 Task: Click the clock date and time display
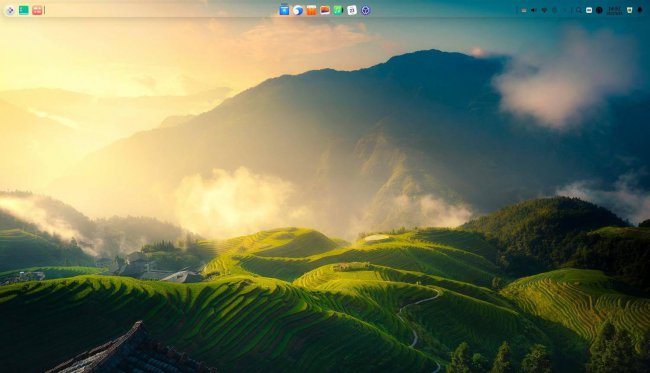coord(614,10)
